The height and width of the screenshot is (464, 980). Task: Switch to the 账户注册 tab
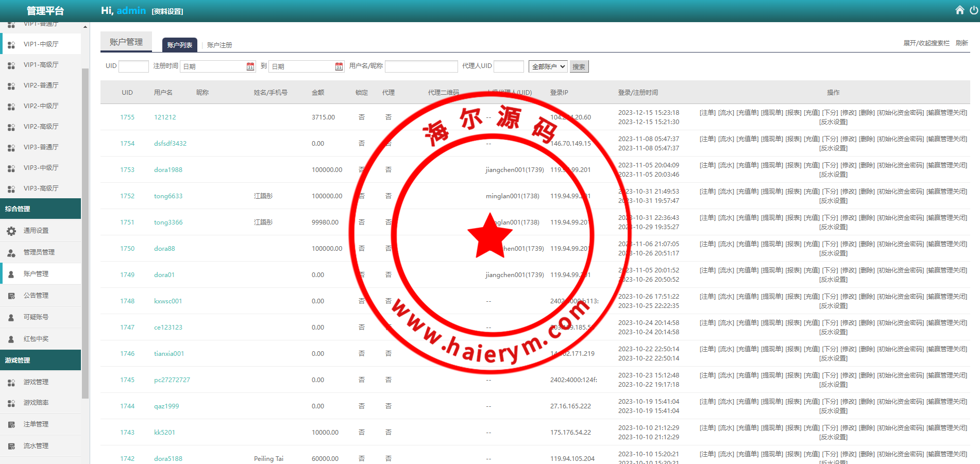click(219, 45)
